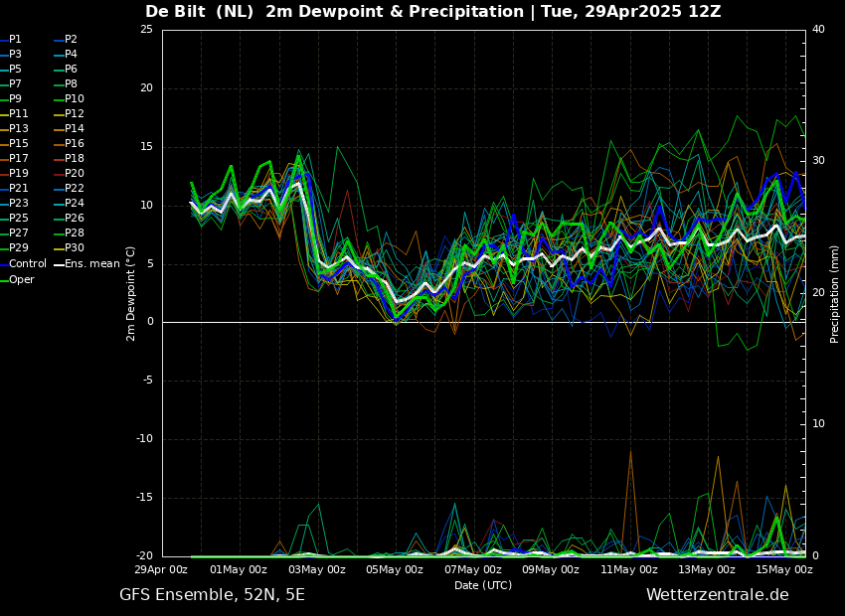Select legend entry P22
Viewport: 845px width, 616px height.
[x=70, y=189]
